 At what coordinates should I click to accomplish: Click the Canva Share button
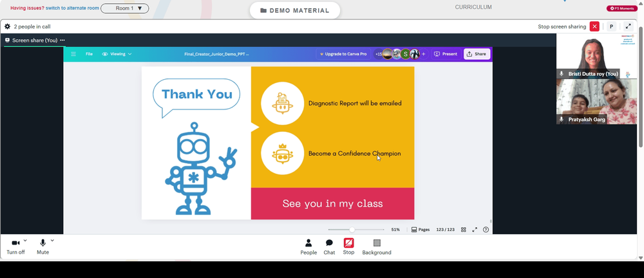click(x=477, y=54)
